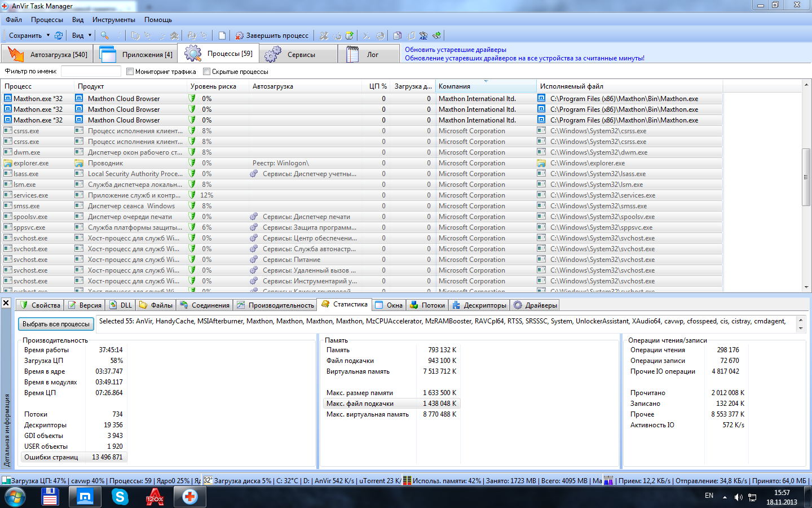Screen dimensions: 812x508
Task: Click the blank page icon in toolbar
Action: [x=222, y=36]
